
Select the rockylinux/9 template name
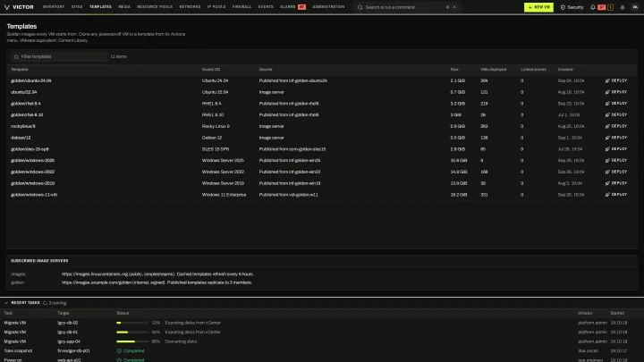(x=23, y=126)
